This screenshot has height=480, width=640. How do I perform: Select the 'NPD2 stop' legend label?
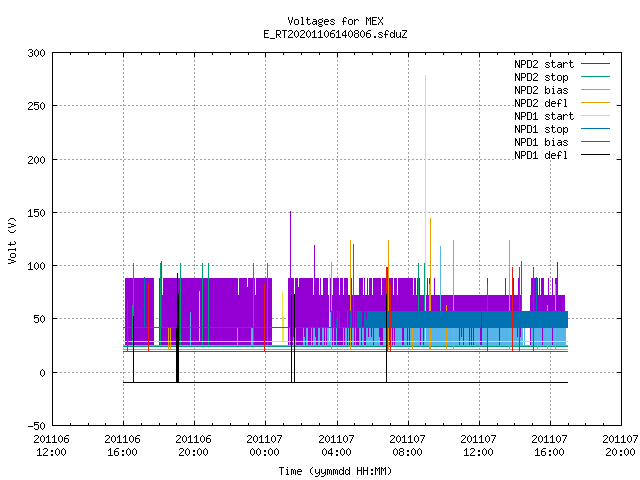pyautogui.click(x=541, y=77)
